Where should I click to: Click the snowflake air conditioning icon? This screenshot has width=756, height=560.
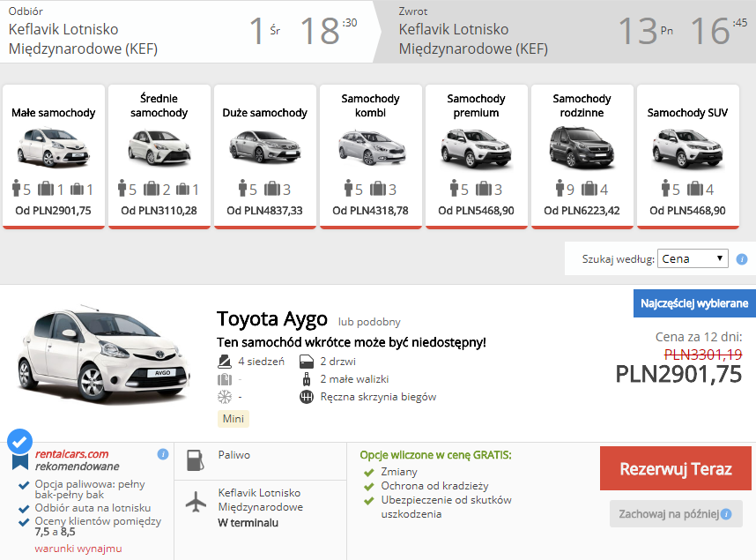(225, 397)
